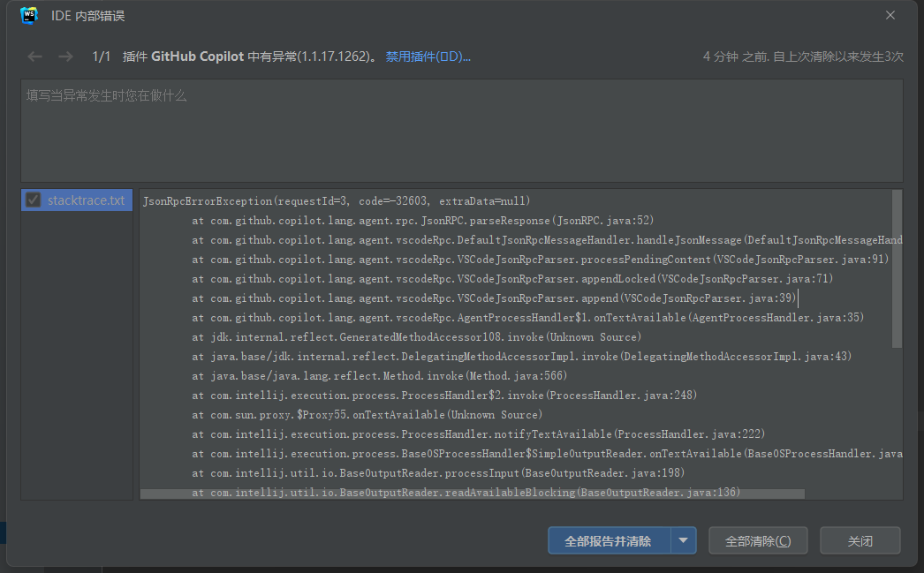Viewport: 924px width, 573px height.
Task: Click the JsonRPC.parseResponse stack line
Action: tap(422, 220)
